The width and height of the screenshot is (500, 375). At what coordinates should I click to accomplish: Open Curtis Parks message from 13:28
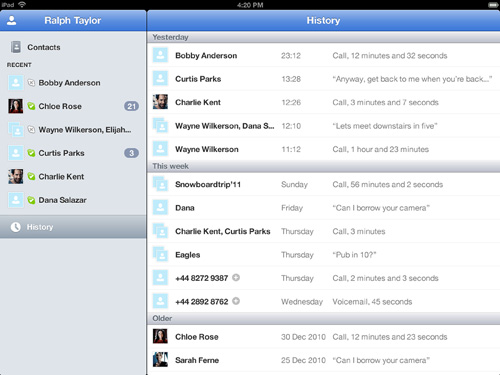pos(323,79)
